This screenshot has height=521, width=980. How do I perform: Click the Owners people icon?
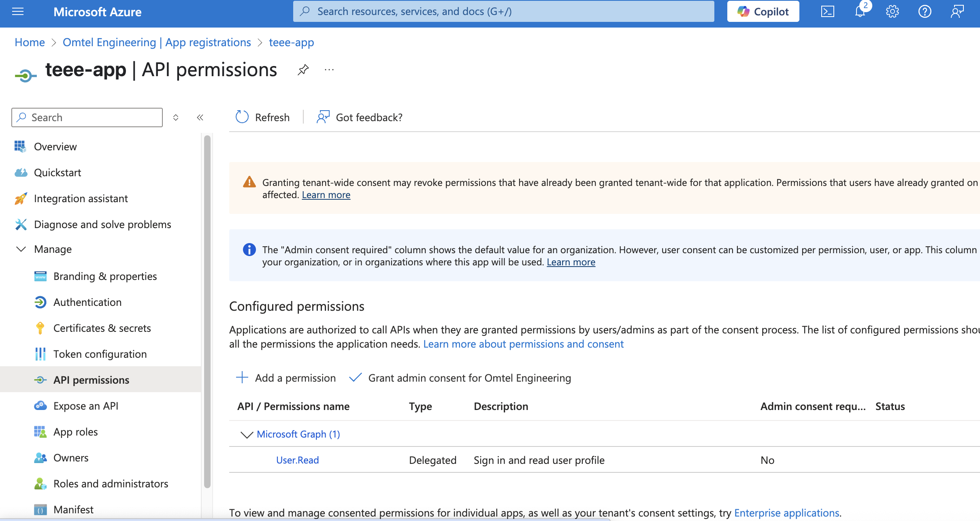tap(40, 458)
